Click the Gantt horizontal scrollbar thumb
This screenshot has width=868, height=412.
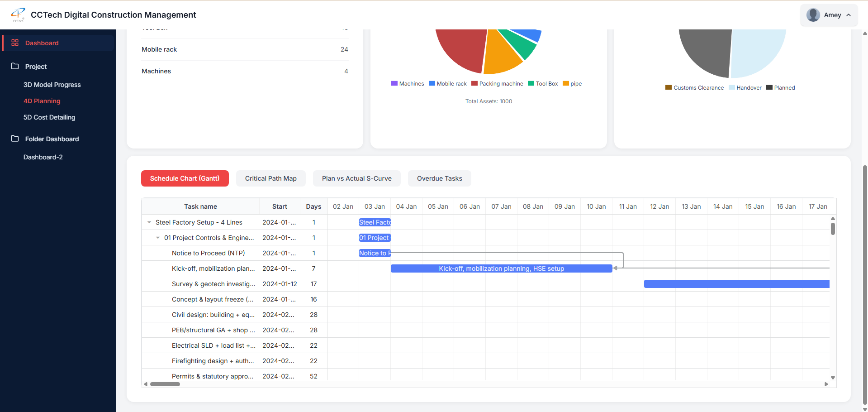[x=165, y=384]
